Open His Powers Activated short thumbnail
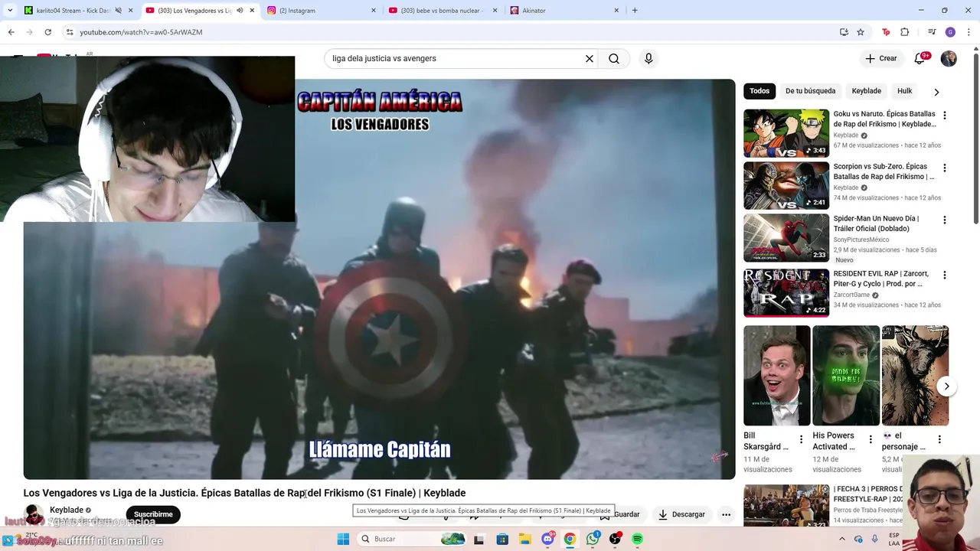Image resolution: width=980 pixels, height=551 pixels. [x=846, y=376]
